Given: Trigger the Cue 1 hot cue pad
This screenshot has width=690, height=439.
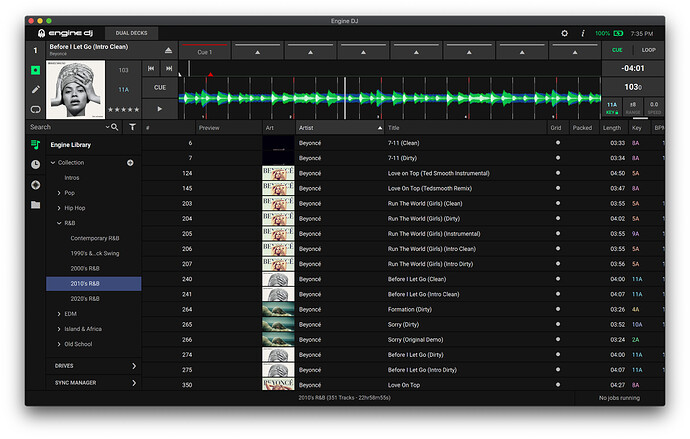Looking at the screenshot, I should tap(205, 51).
